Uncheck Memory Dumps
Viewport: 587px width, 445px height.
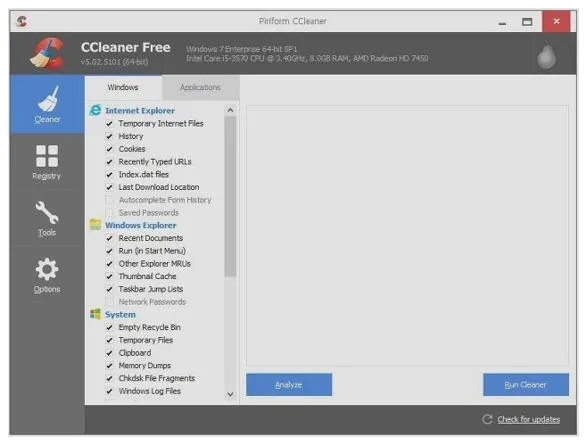[109, 365]
